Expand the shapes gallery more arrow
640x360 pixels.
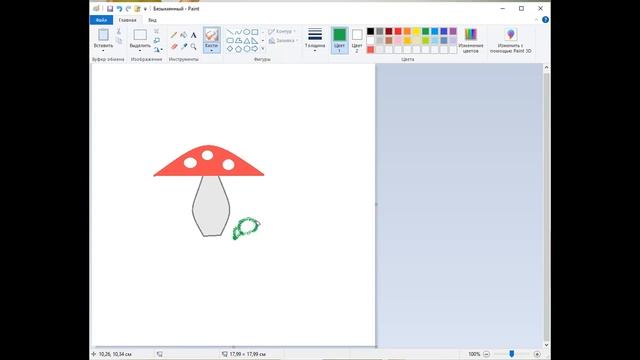point(263,49)
